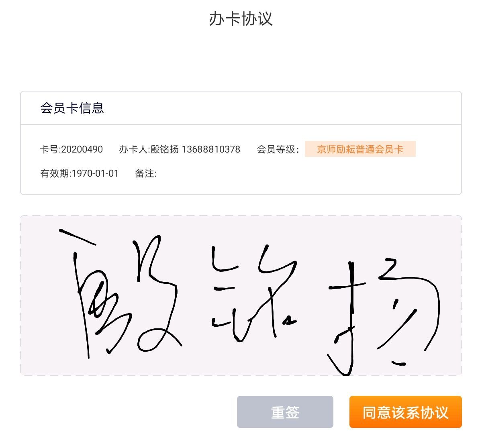The width and height of the screenshot is (482, 448).
Task: Click the 备注 remark label
Action: (x=145, y=173)
